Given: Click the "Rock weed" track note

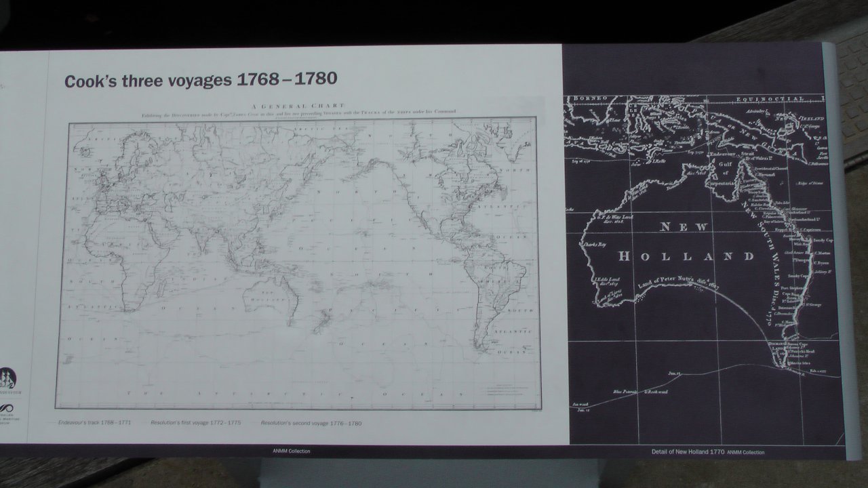Looking at the screenshot, I should (658, 392).
